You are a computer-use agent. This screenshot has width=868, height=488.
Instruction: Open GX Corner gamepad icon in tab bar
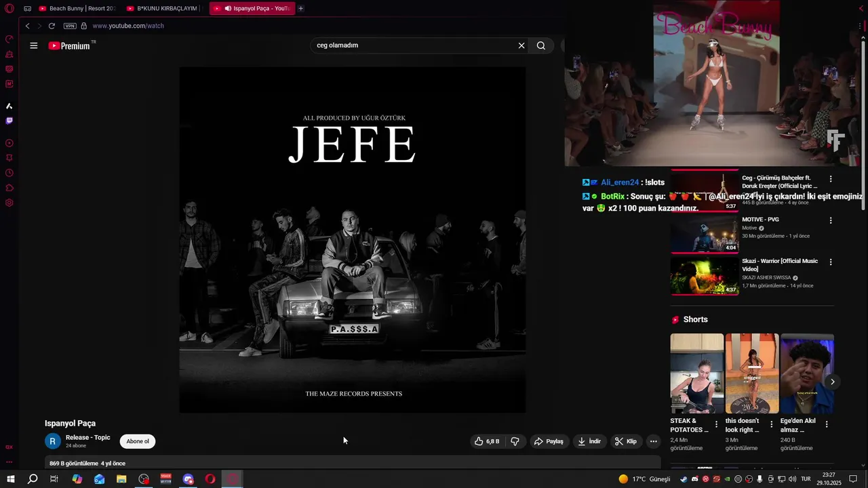click(27, 9)
